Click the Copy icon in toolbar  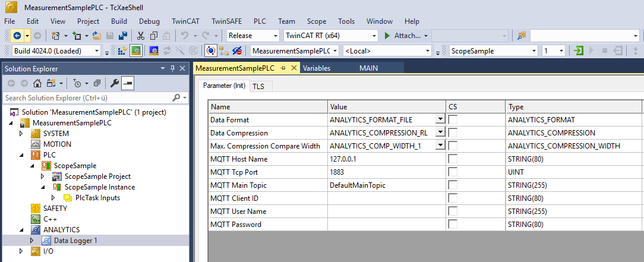coord(154,36)
